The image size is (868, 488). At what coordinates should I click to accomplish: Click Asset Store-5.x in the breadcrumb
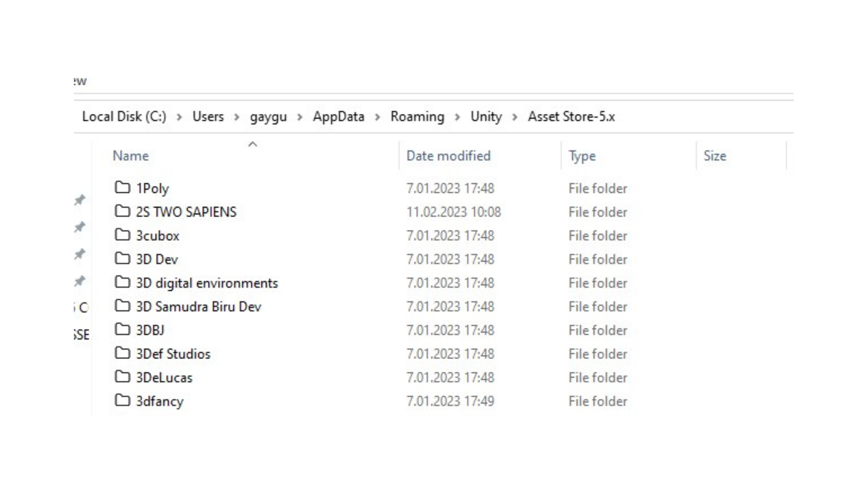tap(571, 117)
